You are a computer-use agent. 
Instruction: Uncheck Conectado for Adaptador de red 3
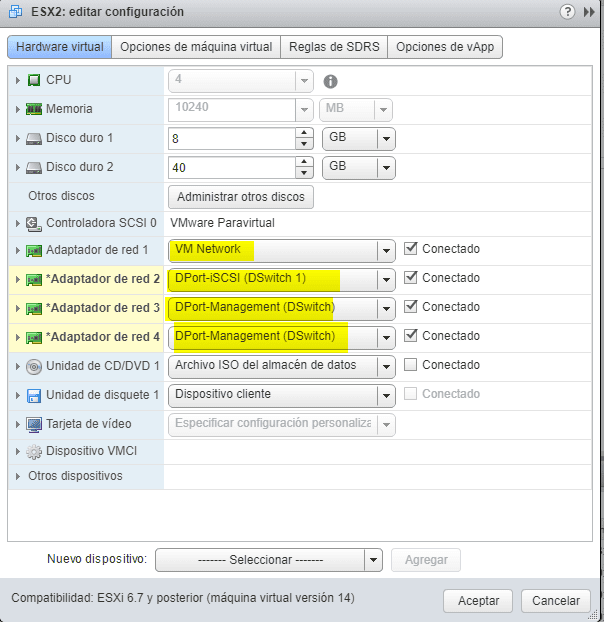410,307
